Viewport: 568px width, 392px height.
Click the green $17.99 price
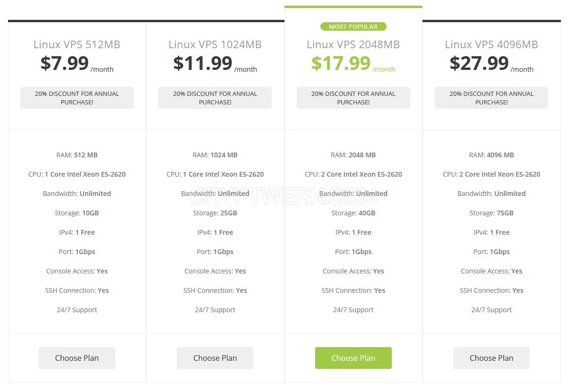[341, 63]
